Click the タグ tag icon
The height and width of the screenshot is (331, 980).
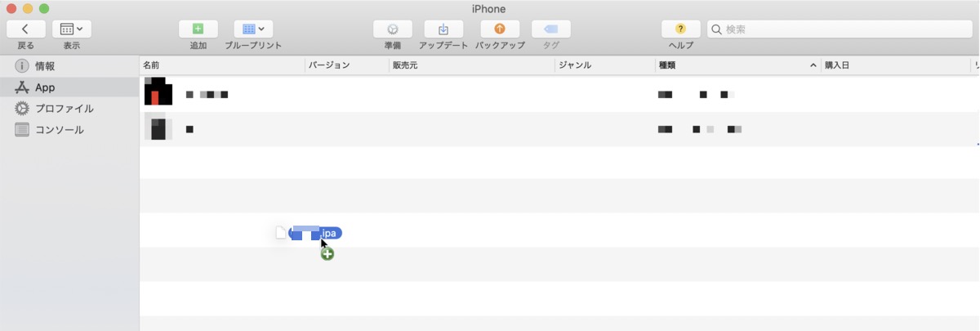point(551,29)
